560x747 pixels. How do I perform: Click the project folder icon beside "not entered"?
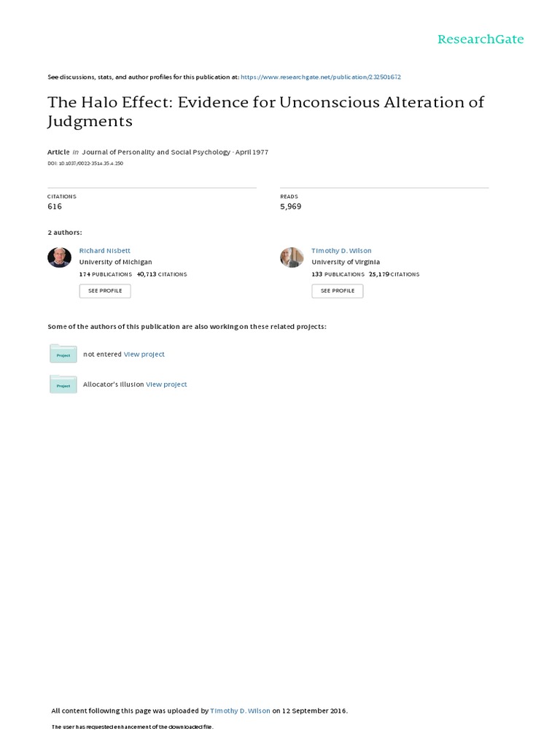pos(63,354)
